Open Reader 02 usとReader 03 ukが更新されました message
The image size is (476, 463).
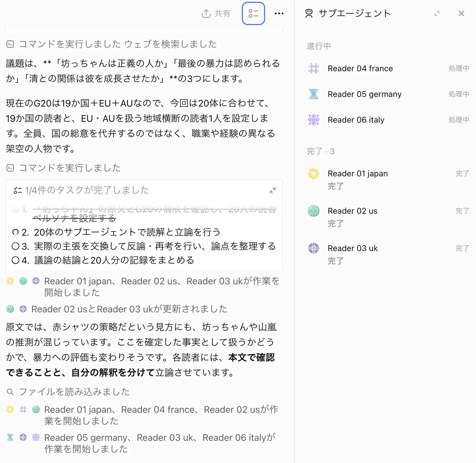[129, 309]
